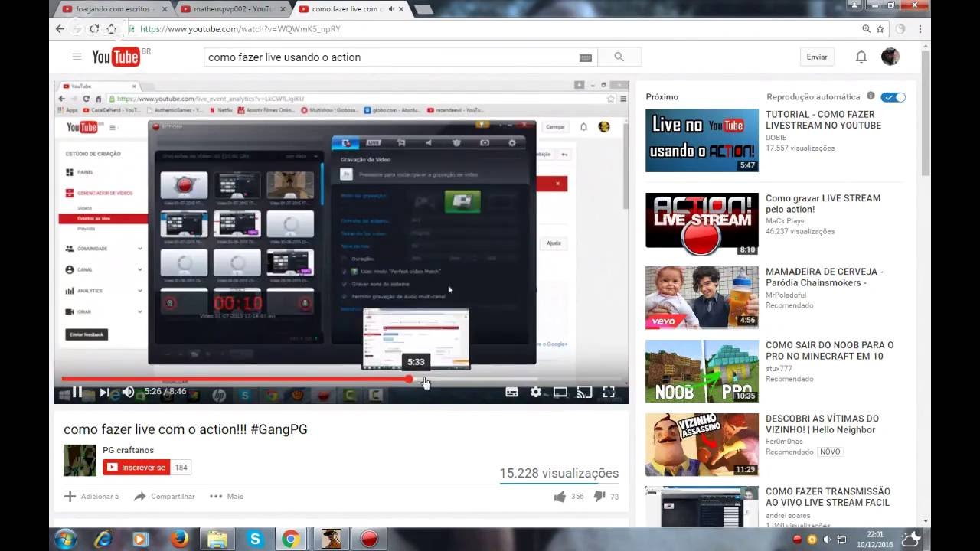Click the Enviar upload button
The width and height of the screenshot is (980, 551).
click(x=817, y=57)
